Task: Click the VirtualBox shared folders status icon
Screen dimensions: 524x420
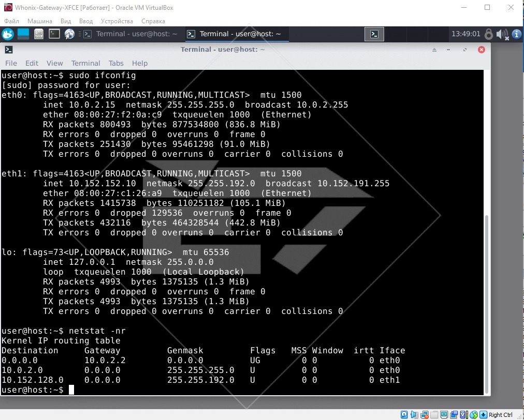Action: click(x=434, y=415)
